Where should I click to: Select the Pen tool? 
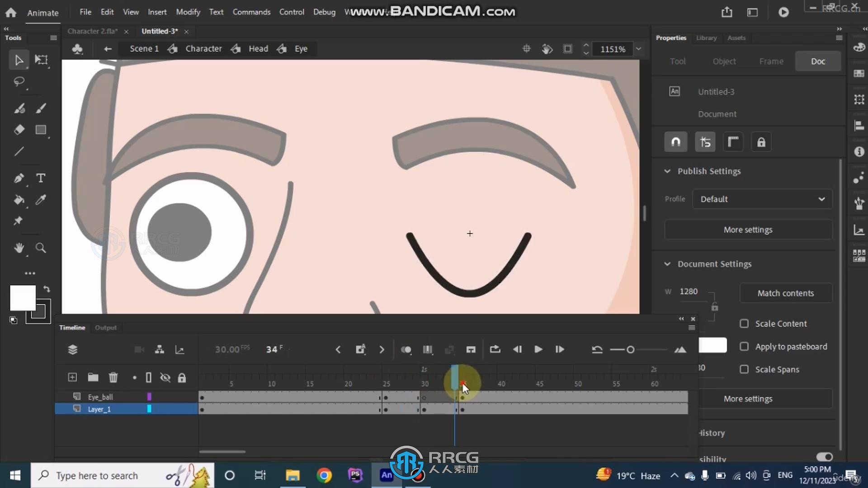pos(19,178)
